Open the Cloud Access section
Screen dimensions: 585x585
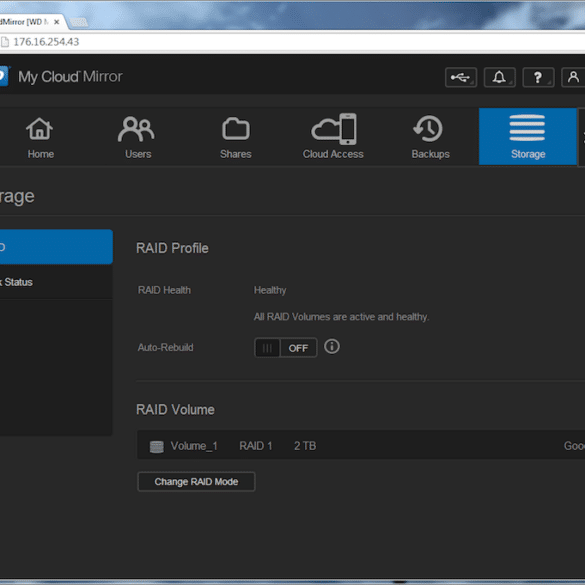pos(333,137)
